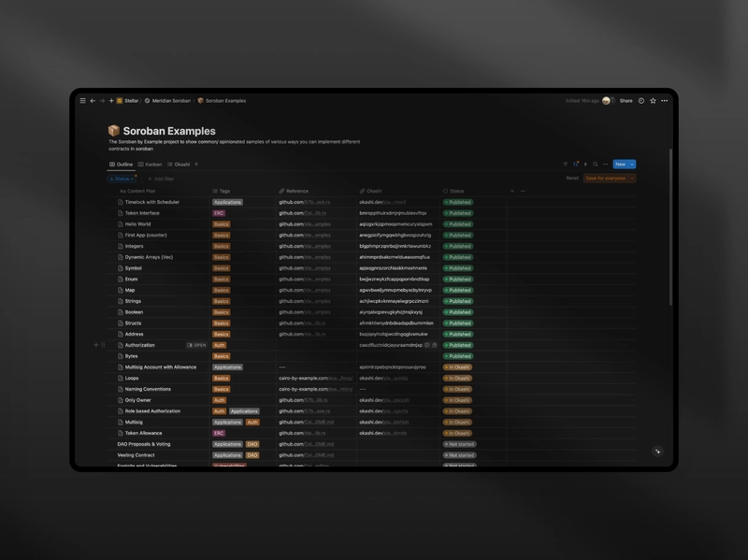Click the DAO tag on the Vesting Contract row
This screenshot has width=748, height=560.
point(252,455)
